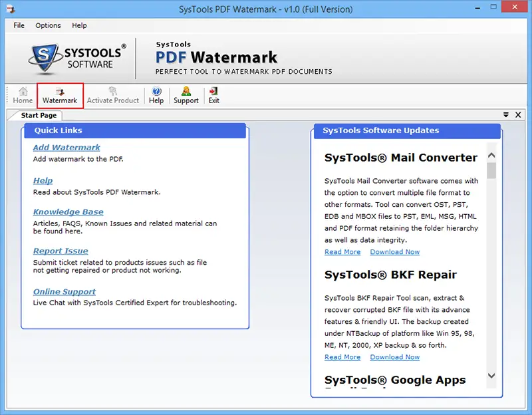Open the Options menu
Image resolution: width=532 pixels, height=415 pixels.
(x=48, y=25)
